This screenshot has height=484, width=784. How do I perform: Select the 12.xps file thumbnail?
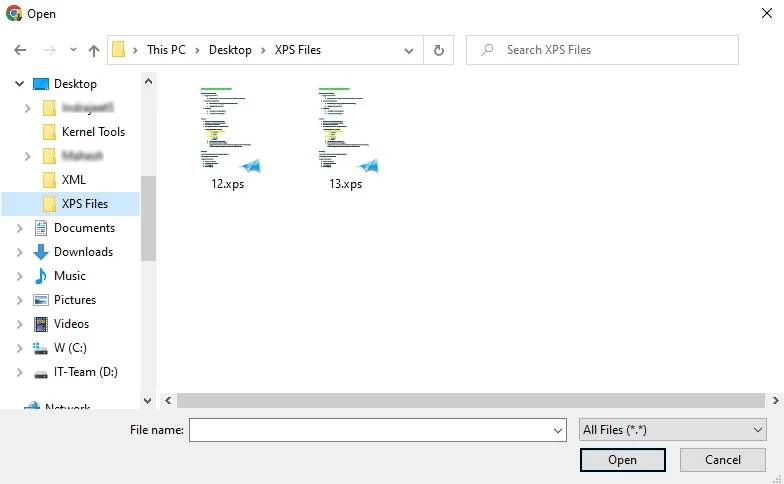click(230, 130)
